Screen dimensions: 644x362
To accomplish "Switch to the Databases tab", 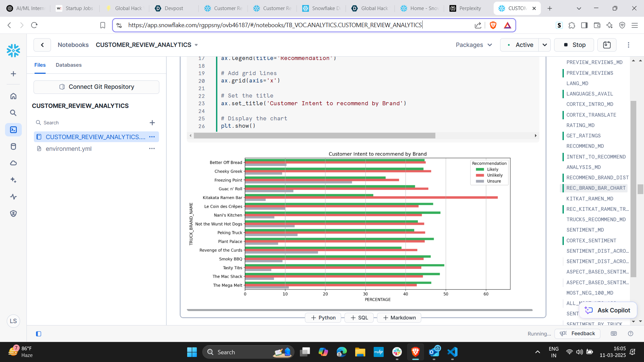I will [x=68, y=65].
